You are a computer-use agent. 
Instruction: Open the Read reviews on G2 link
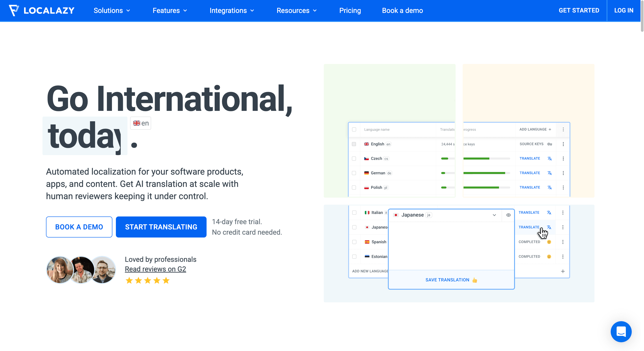(156, 269)
